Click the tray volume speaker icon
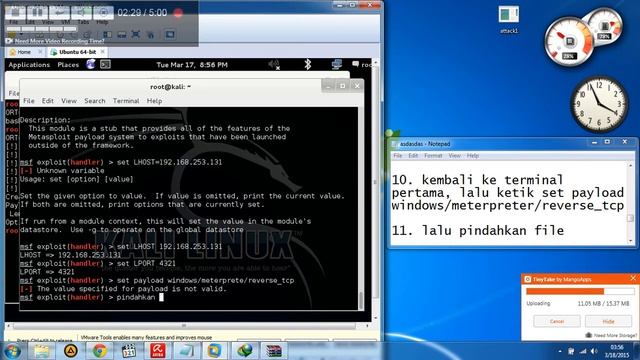The width and height of the screenshot is (640, 360). [x=594, y=351]
